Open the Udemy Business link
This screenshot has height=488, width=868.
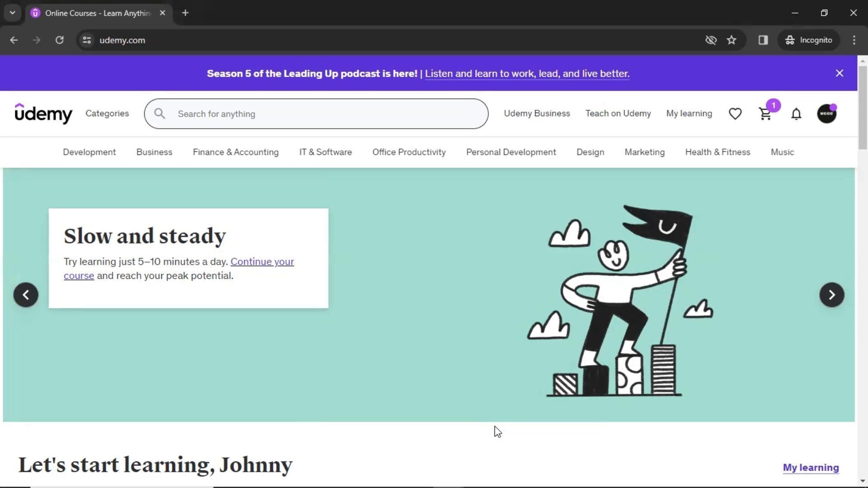pos(537,113)
